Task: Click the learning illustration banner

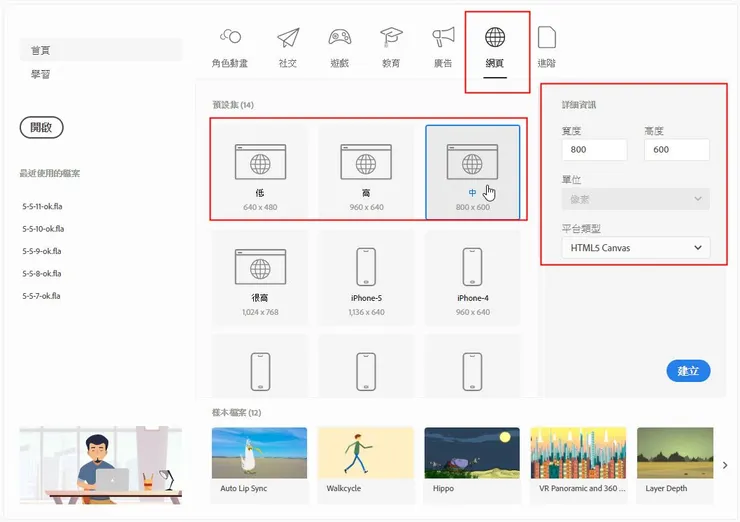Action: 101,465
